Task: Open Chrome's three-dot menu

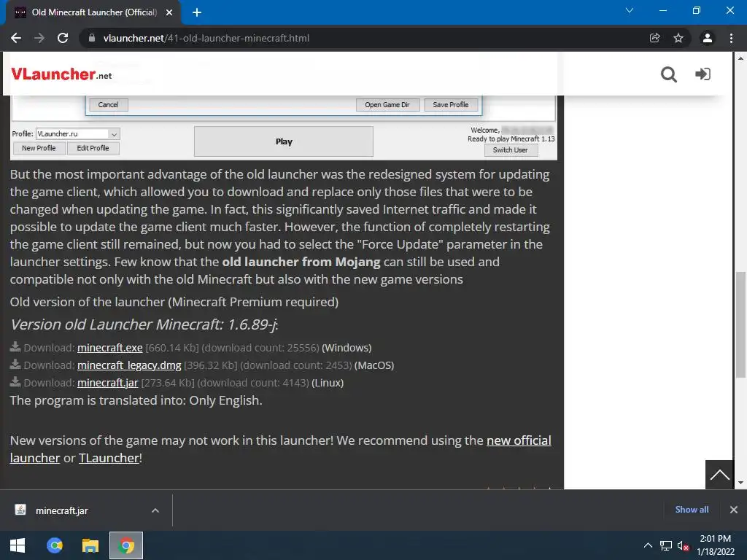Action: tap(731, 38)
